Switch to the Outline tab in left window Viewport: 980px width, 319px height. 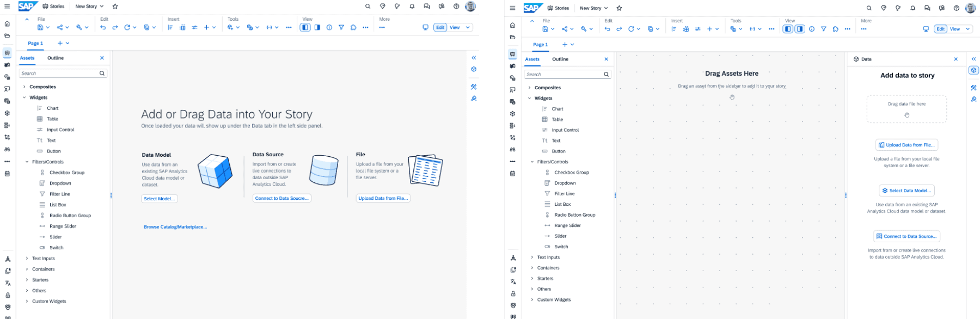tap(56, 58)
